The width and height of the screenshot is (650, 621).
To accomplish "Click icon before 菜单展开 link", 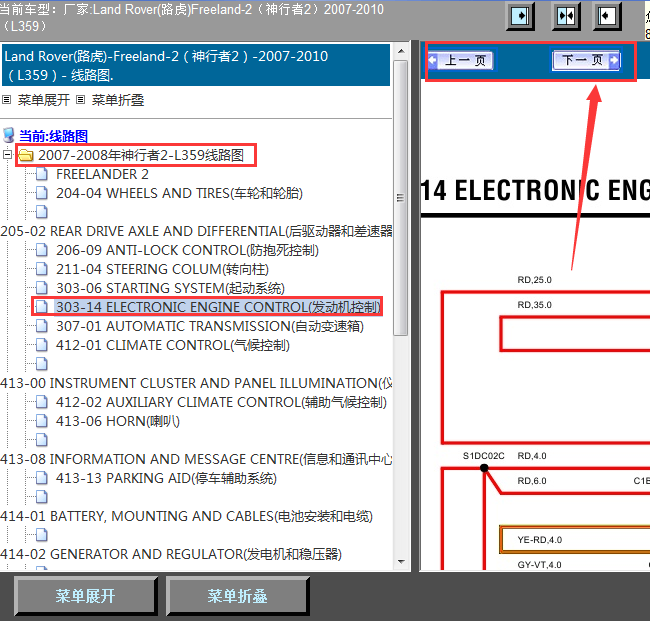I will (x=7, y=99).
